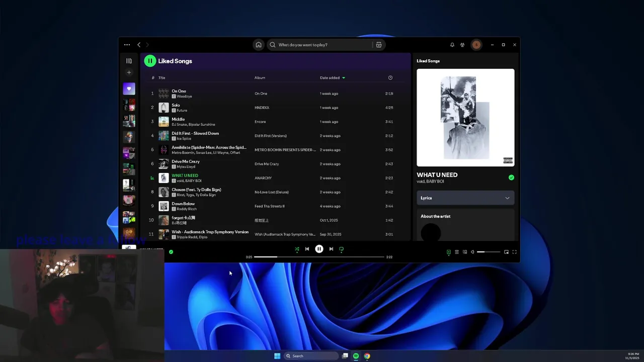Open Windows Start menu

tap(277, 356)
